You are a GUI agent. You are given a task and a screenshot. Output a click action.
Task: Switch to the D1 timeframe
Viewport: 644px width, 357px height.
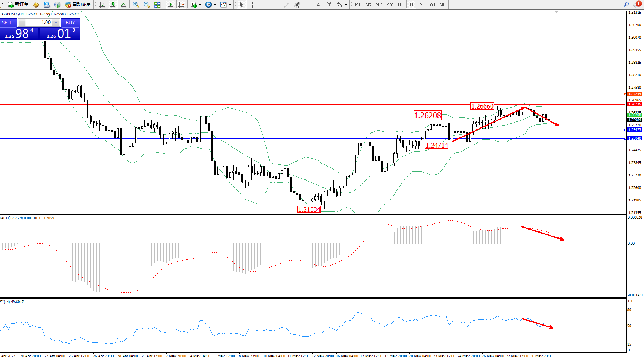421,5
